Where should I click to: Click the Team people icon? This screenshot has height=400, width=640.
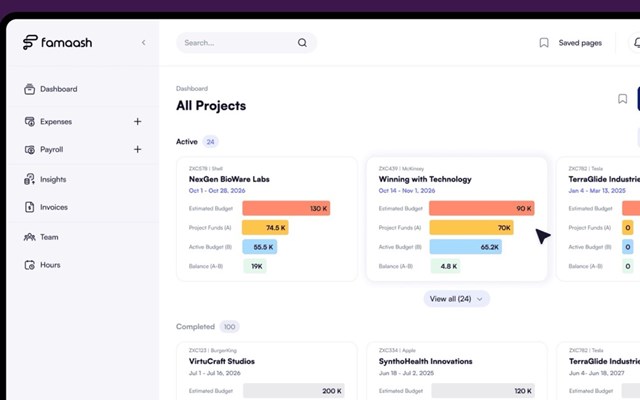pyautogui.click(x=29, y=237)
